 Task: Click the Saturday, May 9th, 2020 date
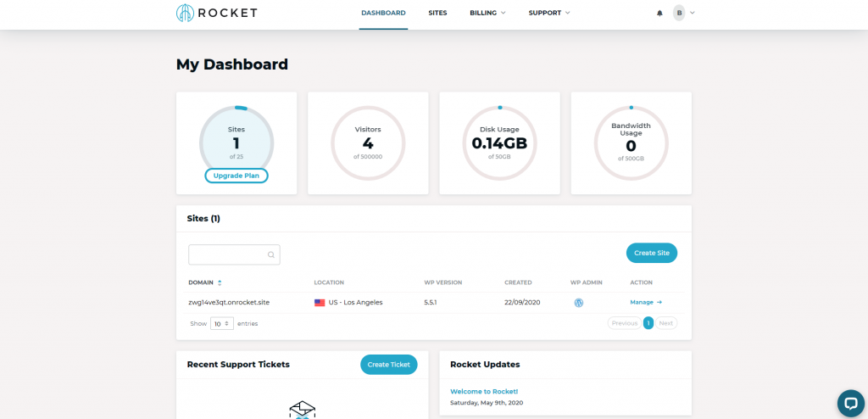click(x=487, y=403)
